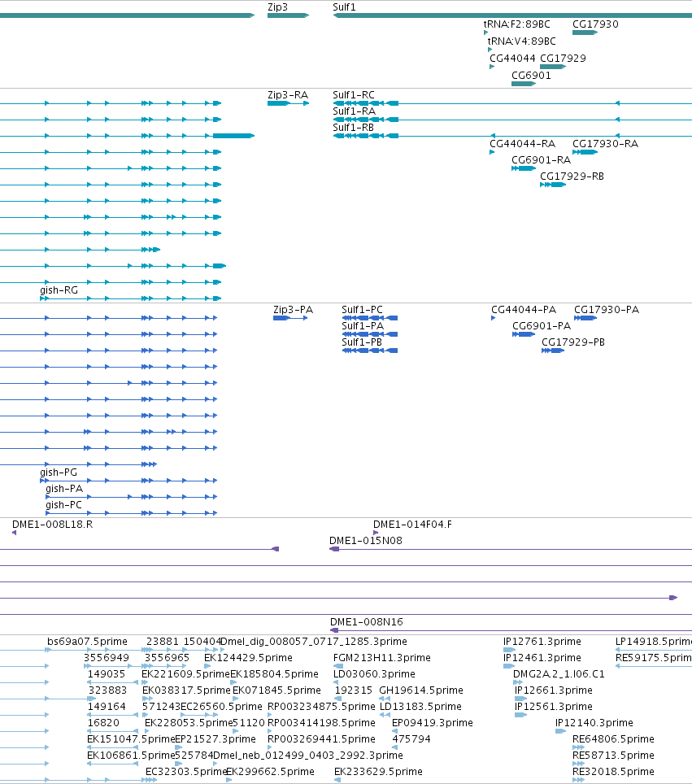Select EST FGM213H11.3prime

pos(382,657)
